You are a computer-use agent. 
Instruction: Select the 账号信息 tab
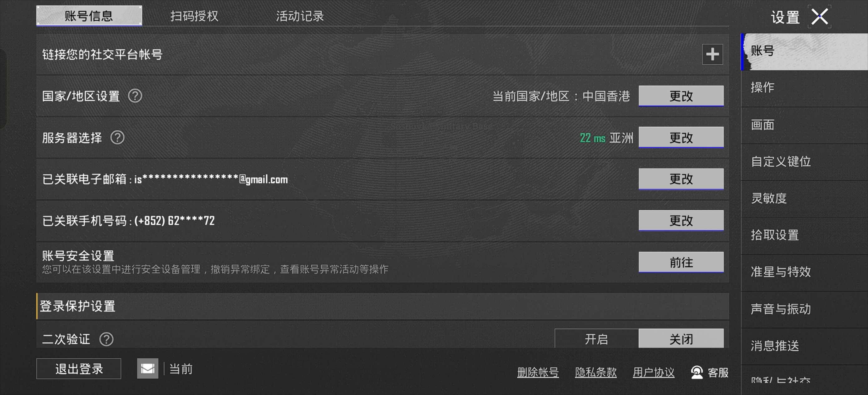coord(89,16)
